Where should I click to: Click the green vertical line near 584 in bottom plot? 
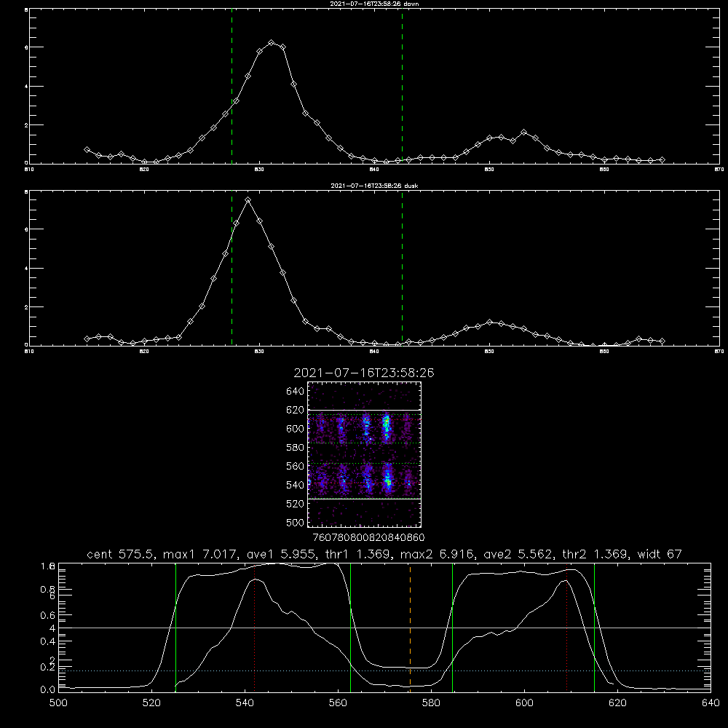pyautogui.click(x=452, y=627)
